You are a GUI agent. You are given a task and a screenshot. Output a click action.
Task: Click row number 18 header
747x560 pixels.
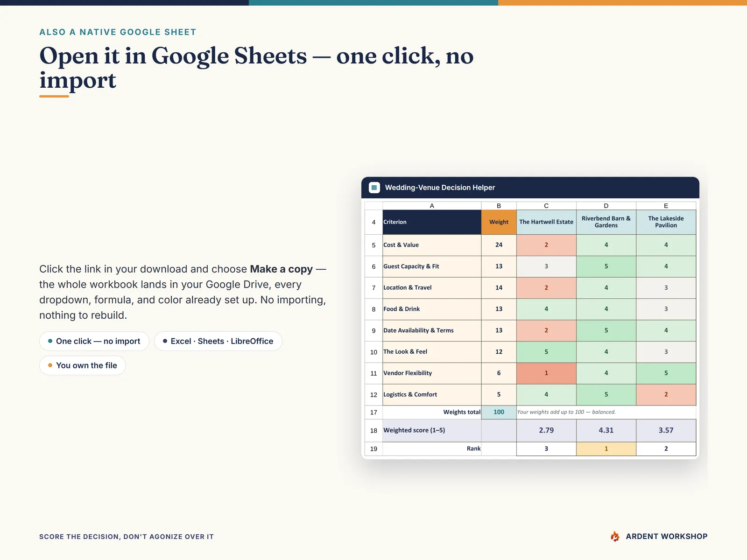(x=373, y=430)
